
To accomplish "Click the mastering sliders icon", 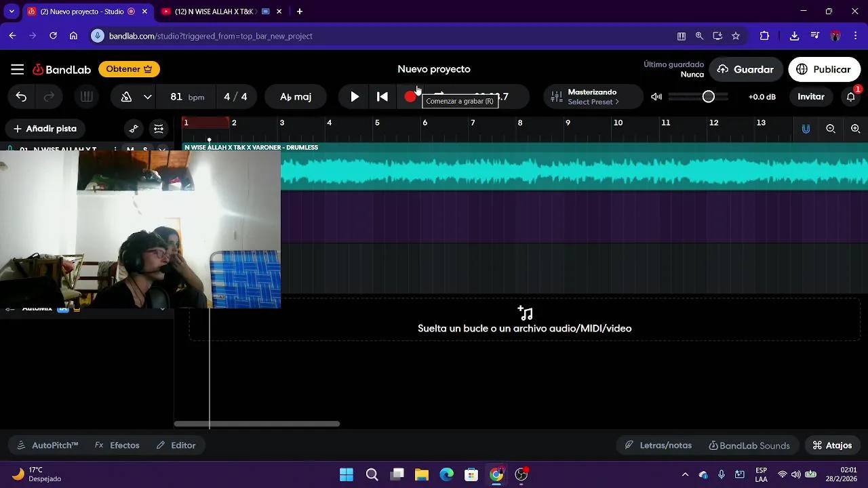I will click(x=556, y=97).
